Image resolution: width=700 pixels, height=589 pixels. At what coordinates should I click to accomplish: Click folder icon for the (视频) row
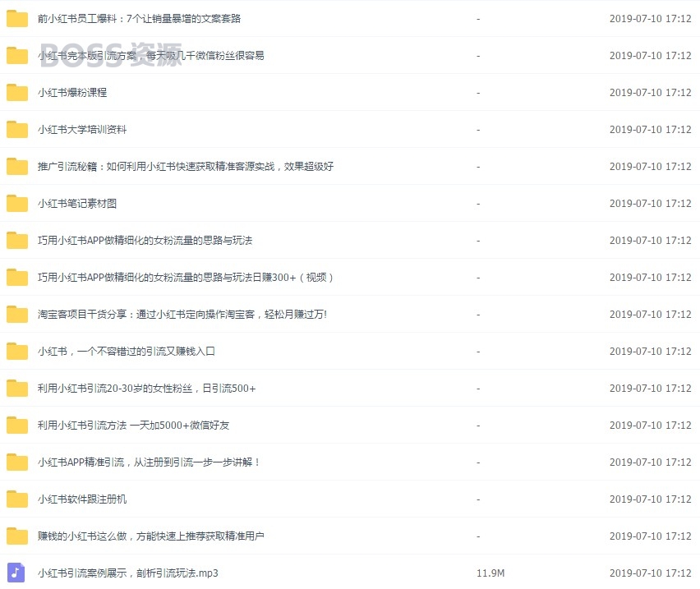click(x=17, y=277)
